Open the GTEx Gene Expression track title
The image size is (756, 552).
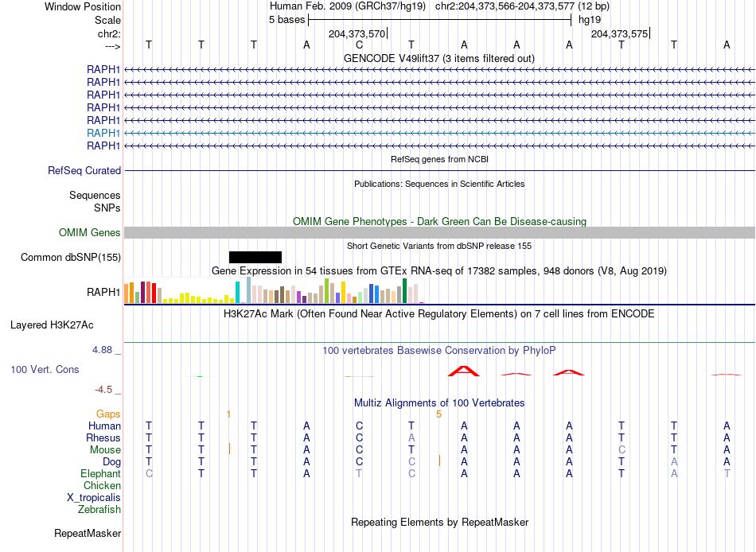tap(439, 271)
